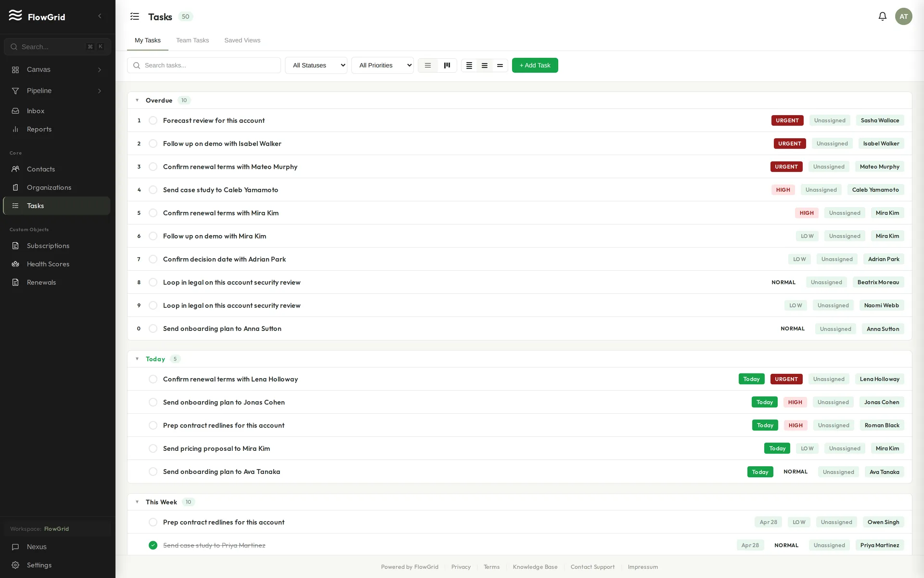Switch to board column view
The width and height of the screenshot is (924, 578).
447,66
